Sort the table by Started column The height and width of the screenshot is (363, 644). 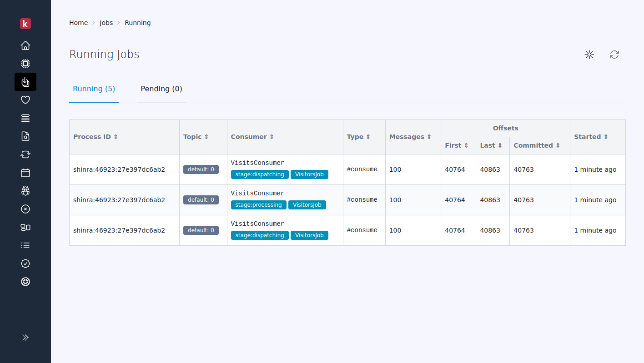(x=591, y=137)
